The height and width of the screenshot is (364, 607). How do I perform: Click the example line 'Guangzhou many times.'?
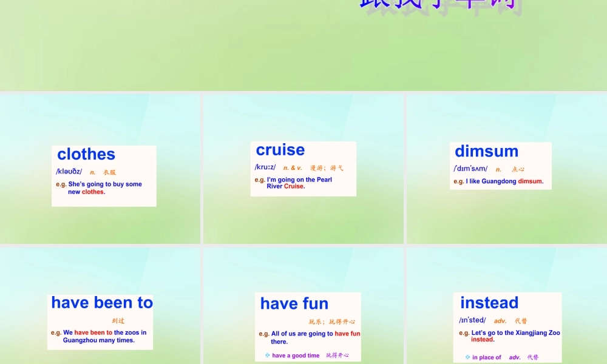99,340
